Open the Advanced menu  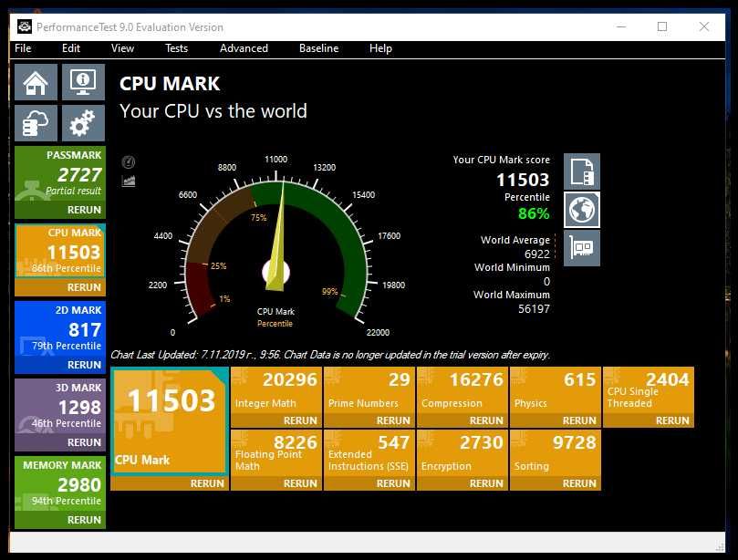pyautogui.click(x=244, y=48)
